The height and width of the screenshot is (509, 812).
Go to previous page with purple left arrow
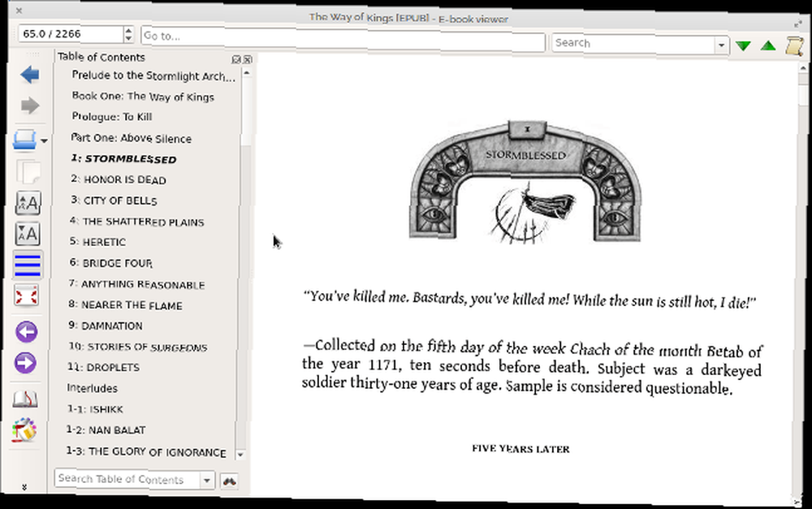tap(26, 332)
